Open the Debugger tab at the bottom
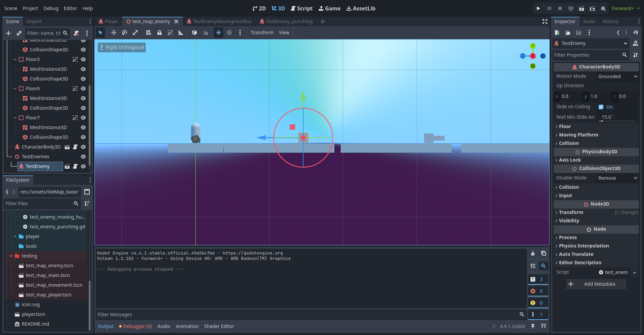 pos(135,326)
